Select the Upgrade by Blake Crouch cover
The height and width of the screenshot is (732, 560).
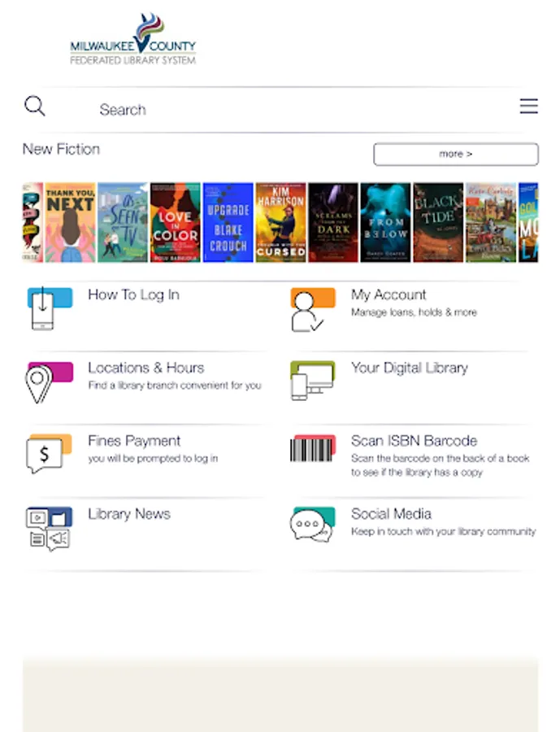(228, 222)
